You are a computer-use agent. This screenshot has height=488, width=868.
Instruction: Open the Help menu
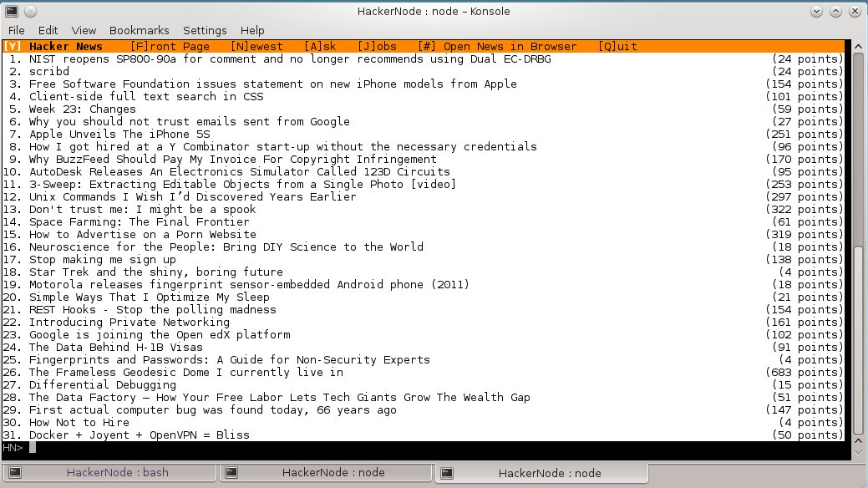[251, 30]
